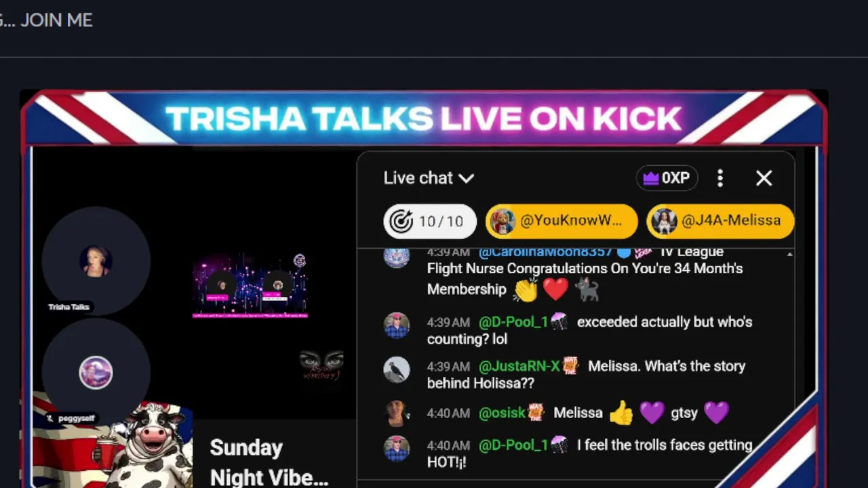868x488 pixels.
Task: Click @CarolinaMoon8357 username in chat
Action: (x=545, y=252)
